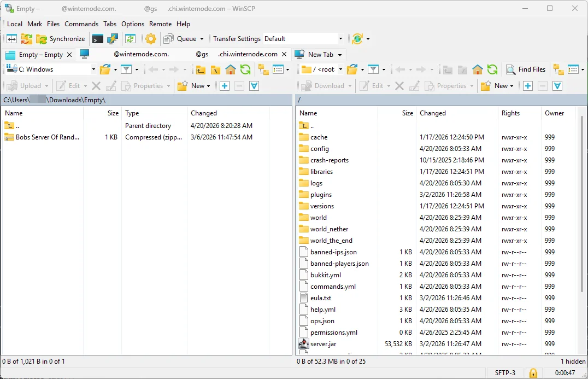Open the C: Windows drive selector dropdown
Image resolution: width=588 pixels, height=379 pixels.
tap(93, 69)
